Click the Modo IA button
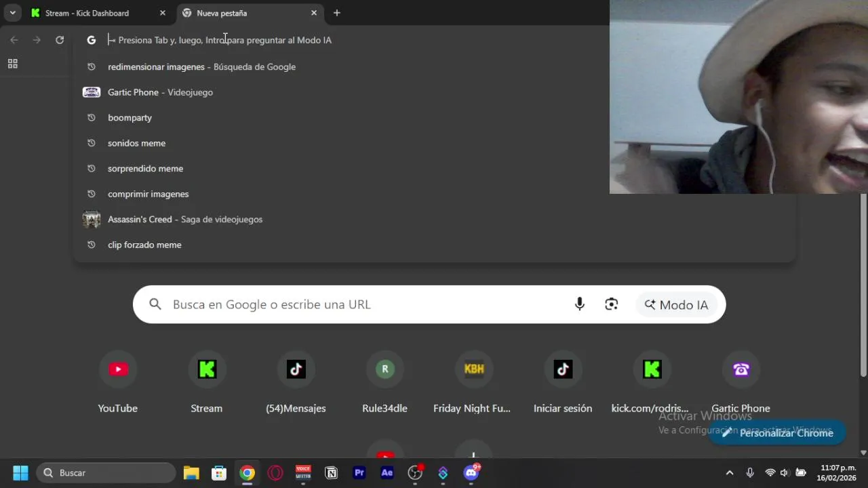Screen dimensions: 868x488 [676, 304]
